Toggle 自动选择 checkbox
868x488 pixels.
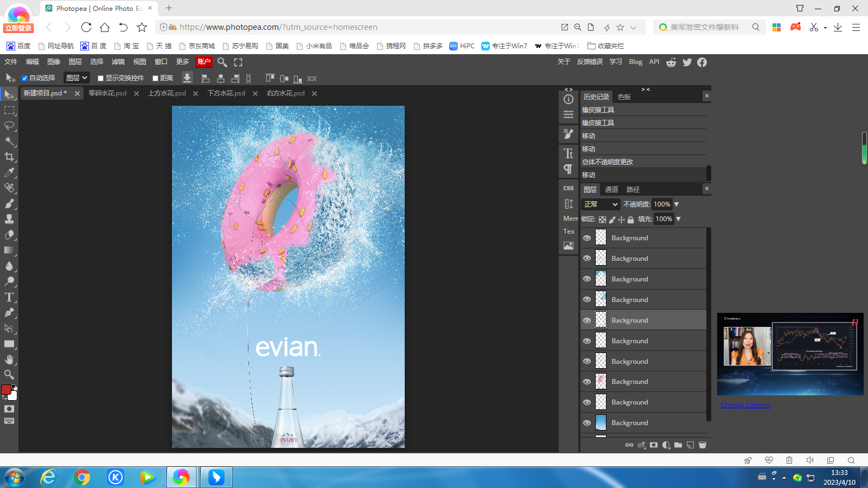[x=24, y=78]
